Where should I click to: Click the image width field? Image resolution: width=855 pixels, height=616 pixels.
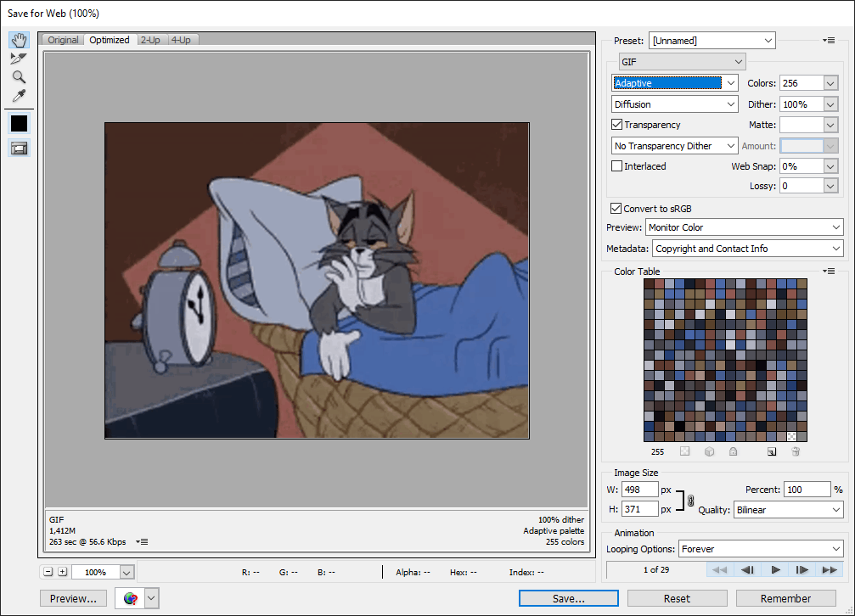pyautogui.click(x=639, y=490)
